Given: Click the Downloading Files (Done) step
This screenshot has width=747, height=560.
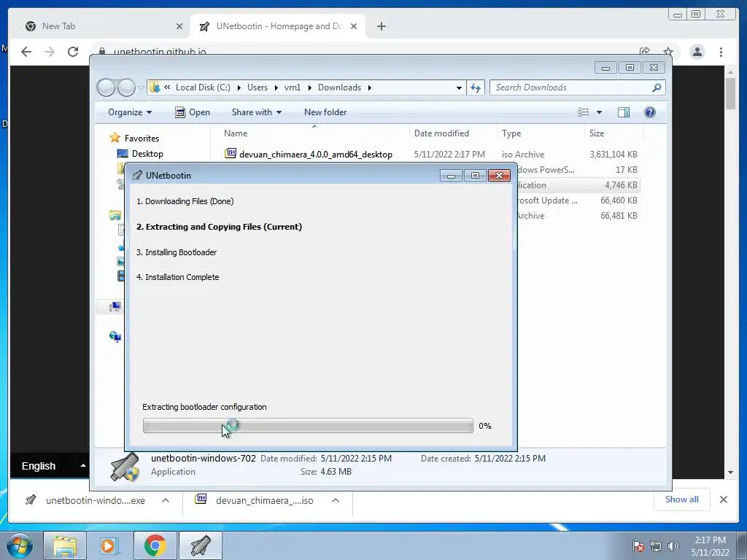Looking at the screenshot, I should [x=185, y=201].
